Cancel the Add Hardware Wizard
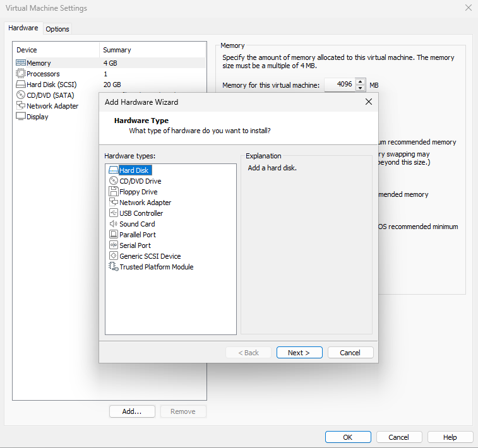Image resolution: width=478 pixels, height=448 pixels. pos(350,353)
